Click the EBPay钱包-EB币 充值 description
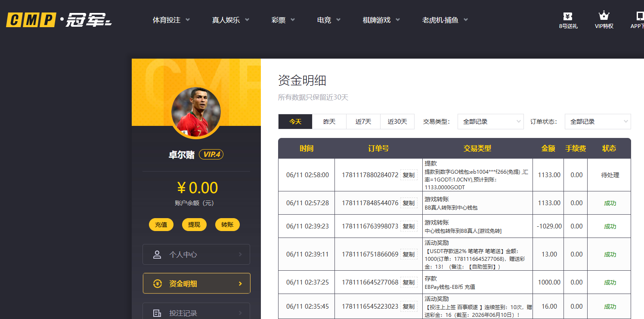Viewport: 644px width, 319px height. point(450,287)
